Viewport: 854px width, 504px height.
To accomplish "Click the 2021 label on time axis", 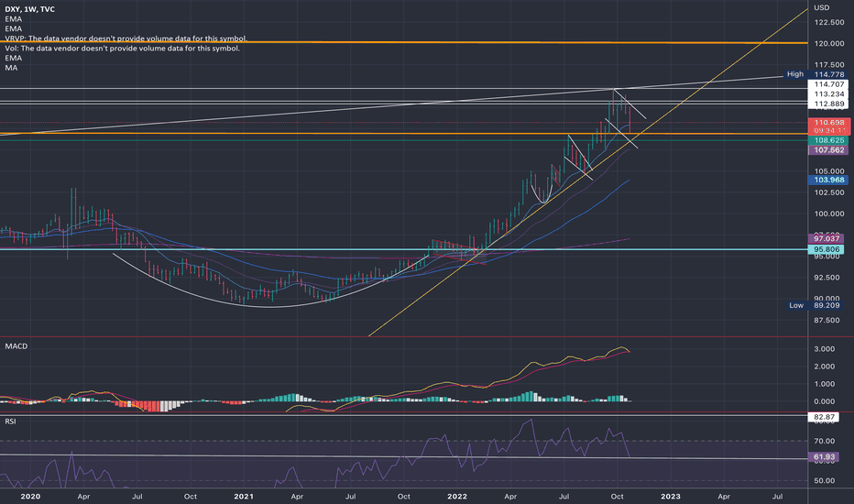I will (244, 497).
